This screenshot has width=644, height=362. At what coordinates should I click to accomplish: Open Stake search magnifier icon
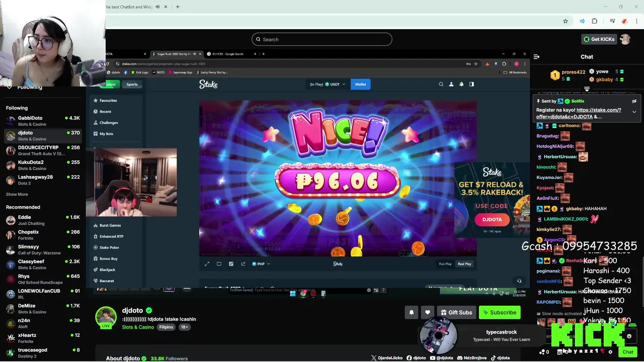click(441, 84)
